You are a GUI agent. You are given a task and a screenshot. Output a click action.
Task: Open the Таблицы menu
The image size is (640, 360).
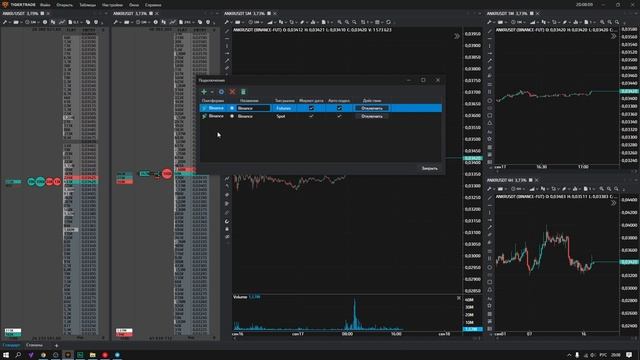pyautogui.click(x=87, y=5)
